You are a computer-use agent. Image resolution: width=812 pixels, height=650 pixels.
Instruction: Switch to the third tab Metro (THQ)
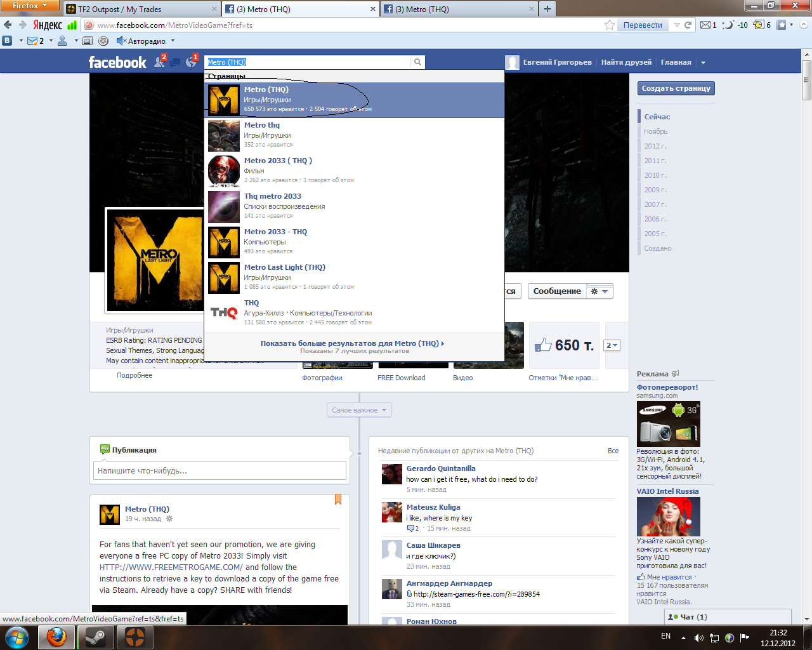pyautogui.click(x=459, y=9)
